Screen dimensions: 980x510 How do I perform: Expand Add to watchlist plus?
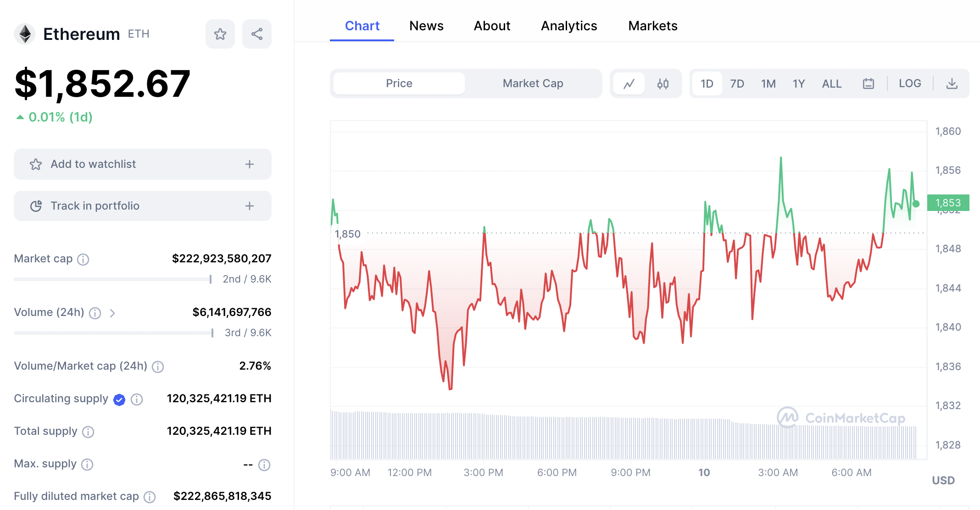pyautogui.click(x=250, y=164)
